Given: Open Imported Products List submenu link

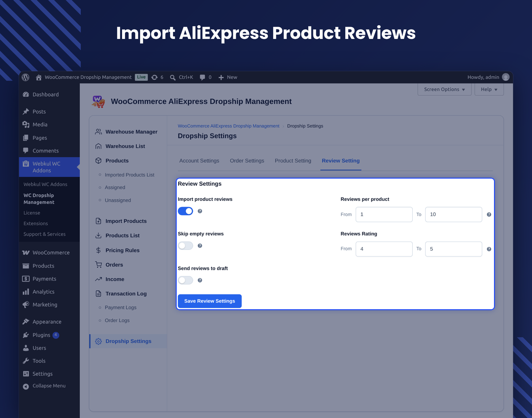Looking at the screenshot, I should tap(129, 175).
